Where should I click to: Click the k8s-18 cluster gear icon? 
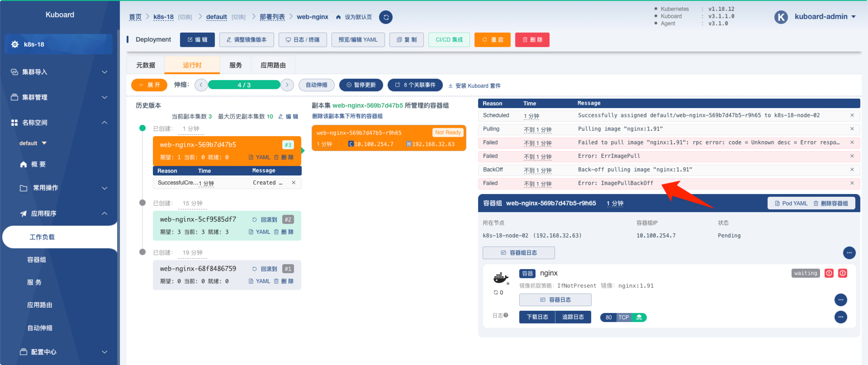[15, 44]
